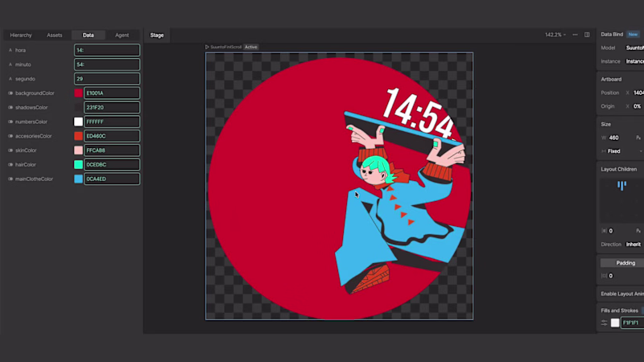The width and height of the screenshot is (644, 362).
Task: Click the fill settings sliders icon
Action: click(x=605, y=323)
